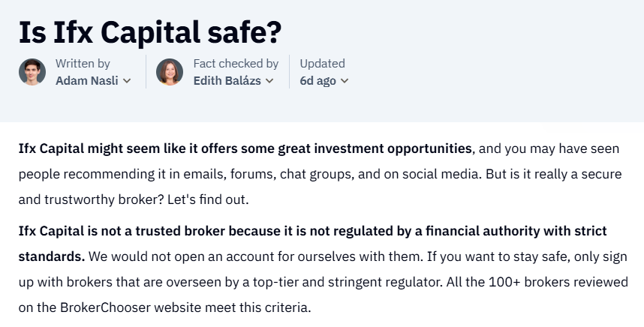Viewport: 644px width, 327px height.
Task: Click Edith Balázs's fact checker avatar
Action: (170, 72)
